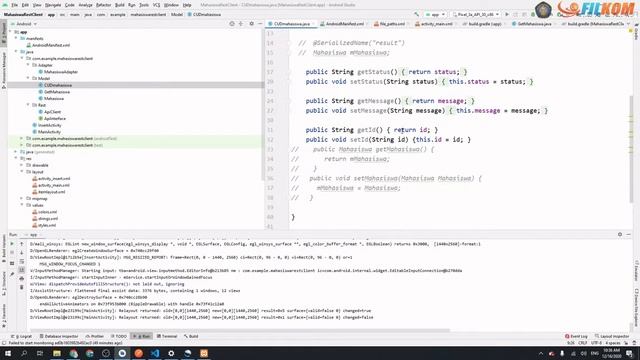Open Pixel_3a_API_30 device dropdown
The height and width of the screenshot is (360, 640).
[476, 14]
